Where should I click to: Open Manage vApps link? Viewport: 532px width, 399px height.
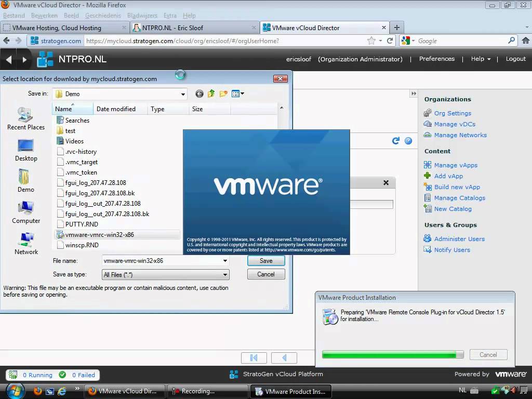click(x=455, y=165)
